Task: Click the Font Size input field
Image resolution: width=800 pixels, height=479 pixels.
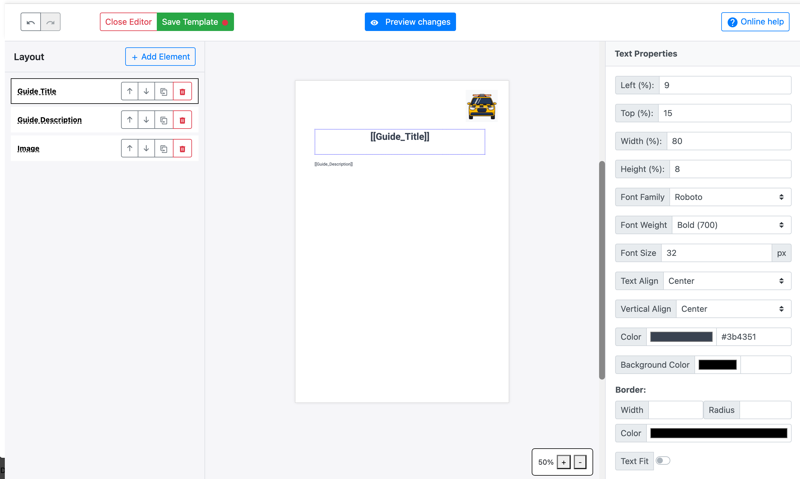Action: [716, 253]
